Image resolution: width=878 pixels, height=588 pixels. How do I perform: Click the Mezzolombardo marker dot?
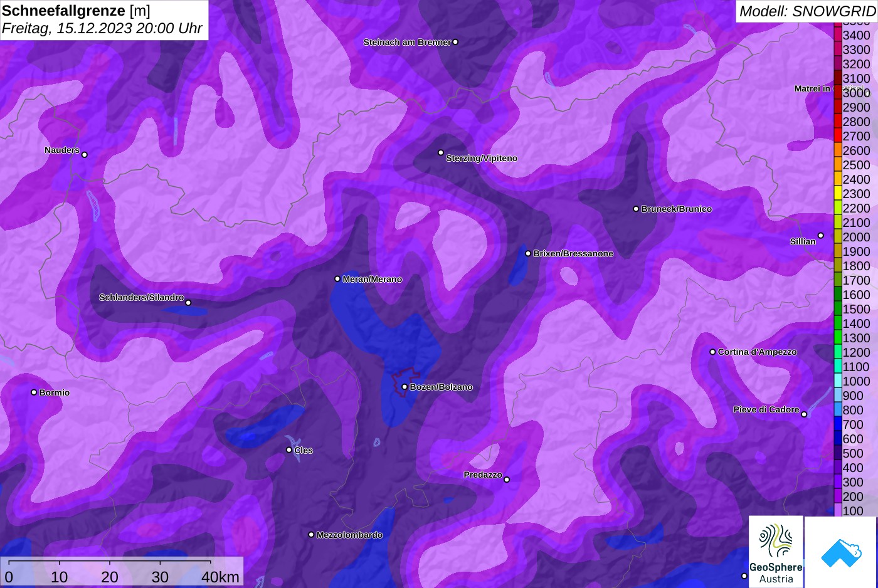click(x=311, y=535)
